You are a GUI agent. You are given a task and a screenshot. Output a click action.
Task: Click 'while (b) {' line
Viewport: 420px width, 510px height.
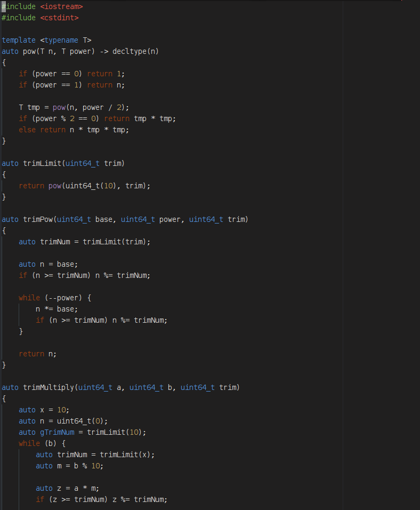[x=42, y=444]
